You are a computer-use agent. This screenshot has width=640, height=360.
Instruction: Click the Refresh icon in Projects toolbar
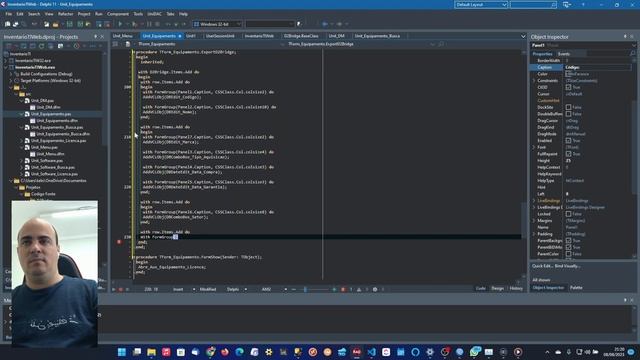[41, 46]
